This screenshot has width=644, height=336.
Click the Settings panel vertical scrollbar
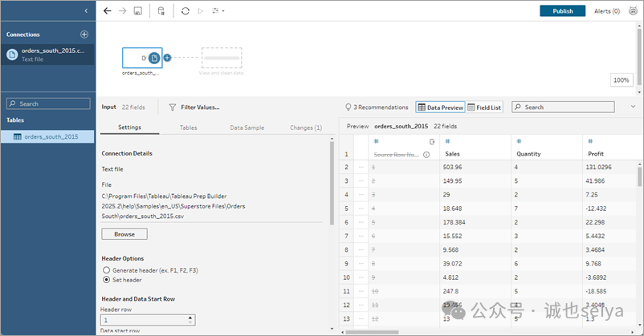point(332,184)
